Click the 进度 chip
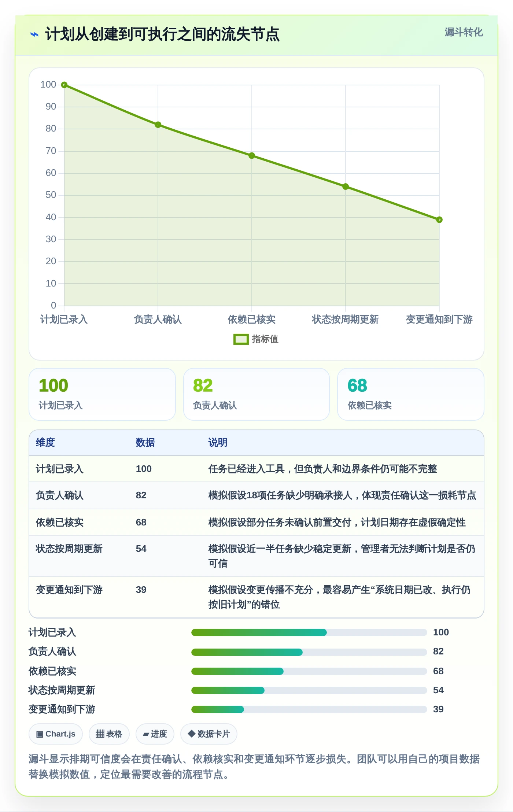Image resolution: width=513 pixels, height=812 pixels. tap(155, 734)
